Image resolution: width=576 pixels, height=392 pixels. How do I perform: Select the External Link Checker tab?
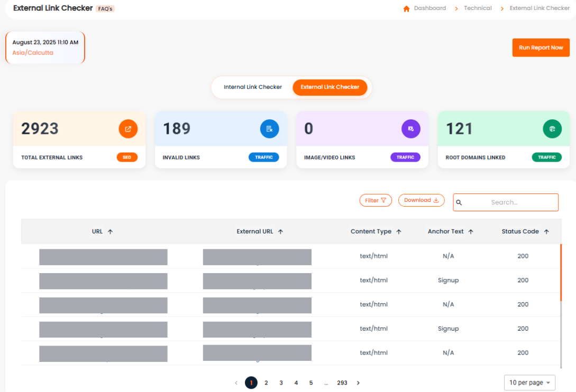330,87
